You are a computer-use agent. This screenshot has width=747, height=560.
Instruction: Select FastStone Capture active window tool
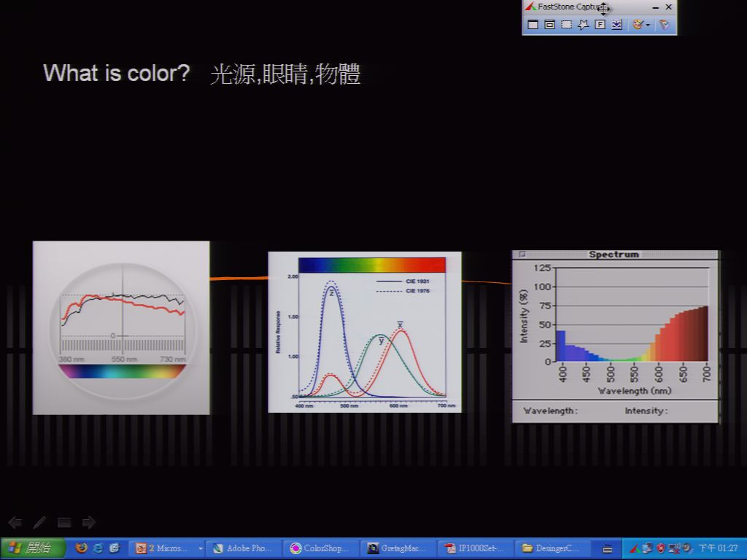pyautogui.click(x=533, y=25)
